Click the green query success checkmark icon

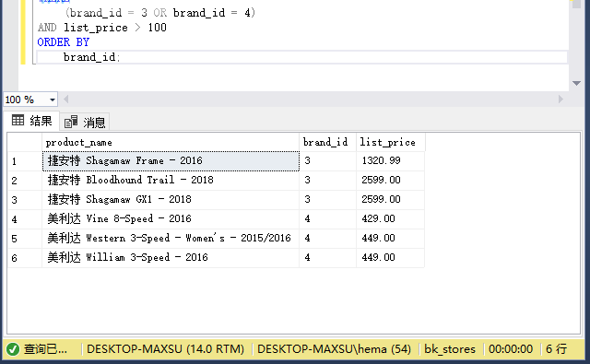[13, 349]
